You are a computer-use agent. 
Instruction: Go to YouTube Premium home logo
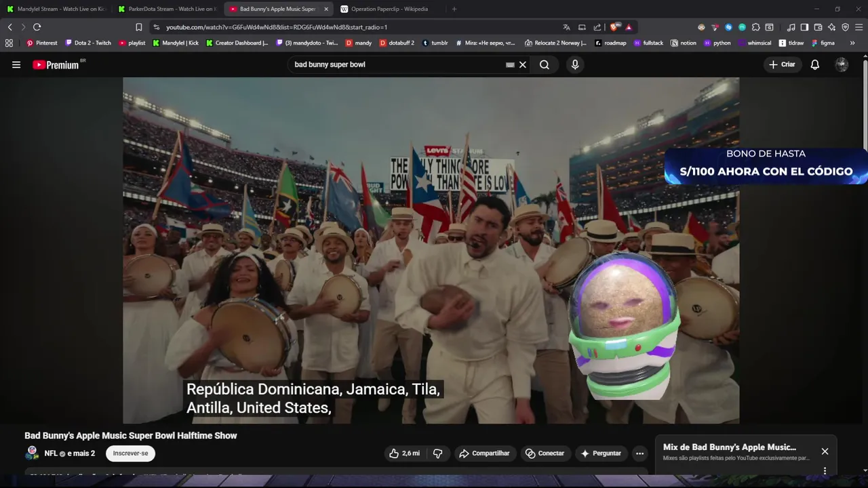point(56,65)
